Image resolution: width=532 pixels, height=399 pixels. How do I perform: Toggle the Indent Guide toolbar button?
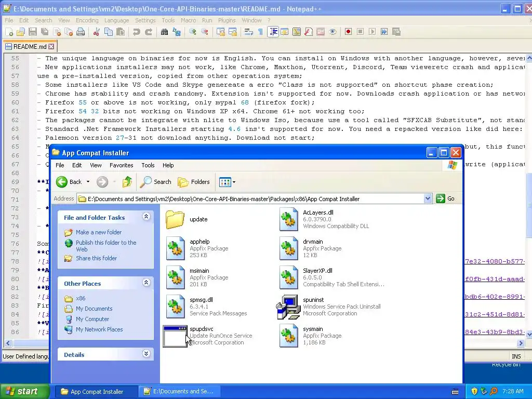click(273, 32)
